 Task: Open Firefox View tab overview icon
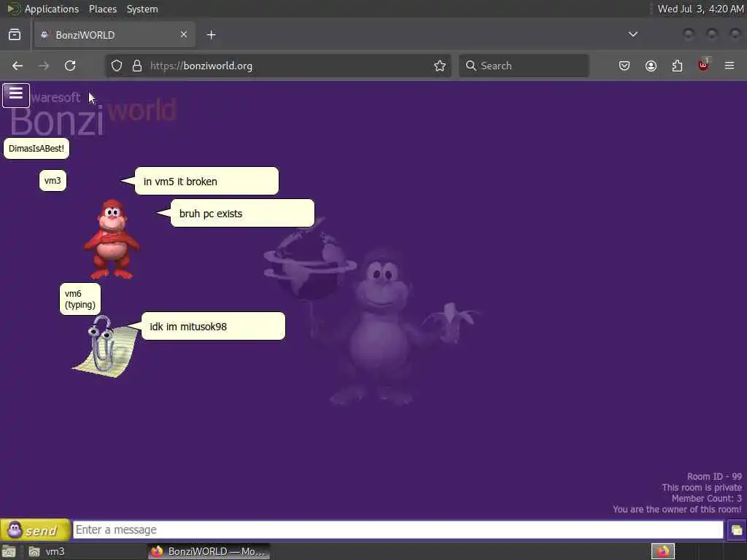pos(15,35)
